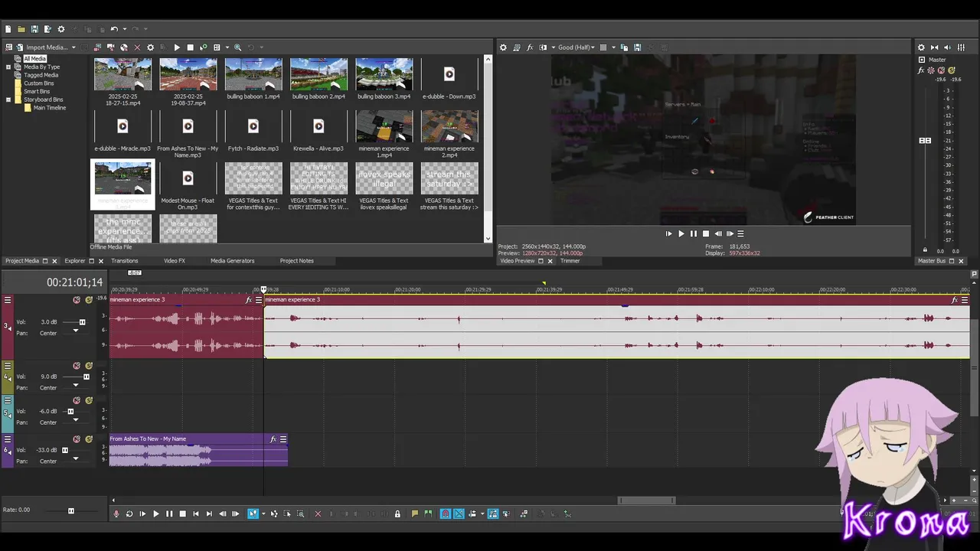
Task: Switch to the Trimmer tab
Action: click(x=570, y=261)
